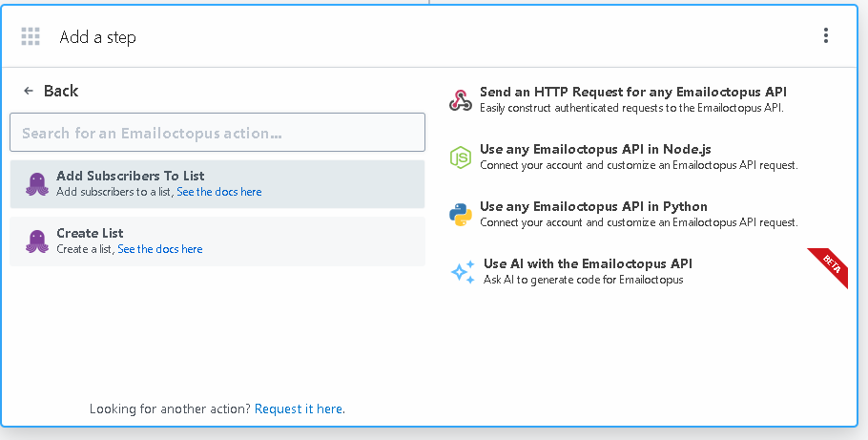The height and width of the screenshot is (440, 868).
Task: Click the webhook icon for HTTP Request
Action: [x=460, y=100]
